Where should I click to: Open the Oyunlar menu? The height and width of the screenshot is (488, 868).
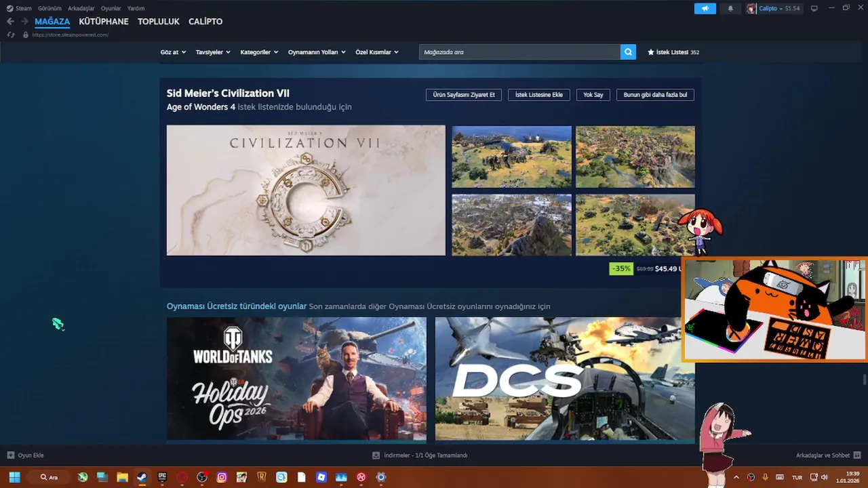(111, 8)
